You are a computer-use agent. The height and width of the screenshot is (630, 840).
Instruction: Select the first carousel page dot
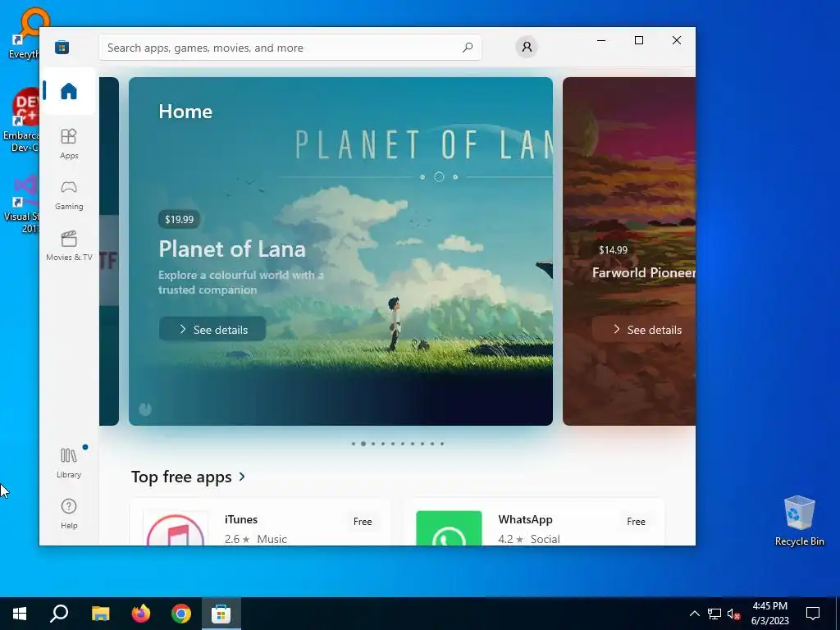point(353,444)
